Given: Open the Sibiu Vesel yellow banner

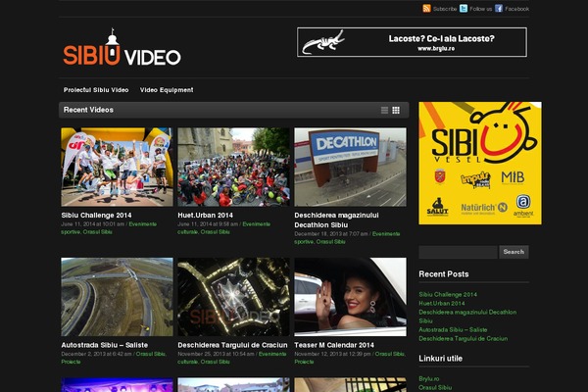Looking at the screenshot, I should coord(480,164).
